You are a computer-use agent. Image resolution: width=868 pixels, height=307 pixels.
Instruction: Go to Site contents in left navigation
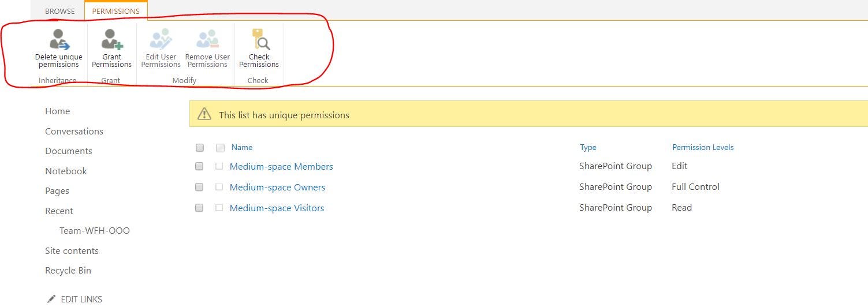72,250
